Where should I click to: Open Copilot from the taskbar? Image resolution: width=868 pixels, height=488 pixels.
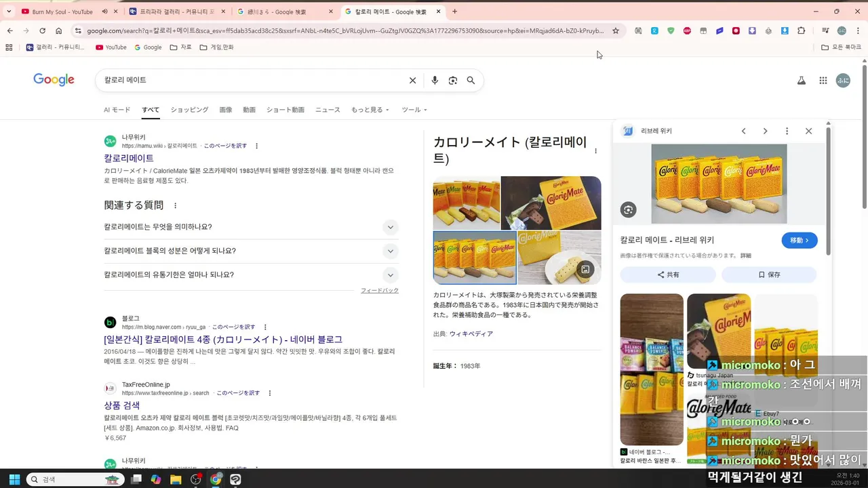[x=156, y=479]
